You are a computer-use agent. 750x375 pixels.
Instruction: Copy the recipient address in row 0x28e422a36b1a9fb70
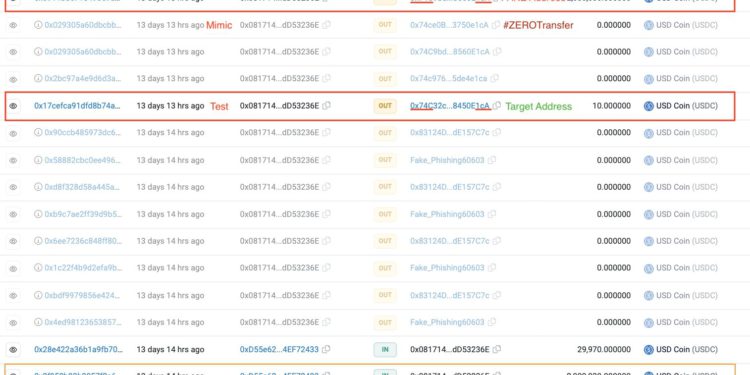click(x=497, y=350)
